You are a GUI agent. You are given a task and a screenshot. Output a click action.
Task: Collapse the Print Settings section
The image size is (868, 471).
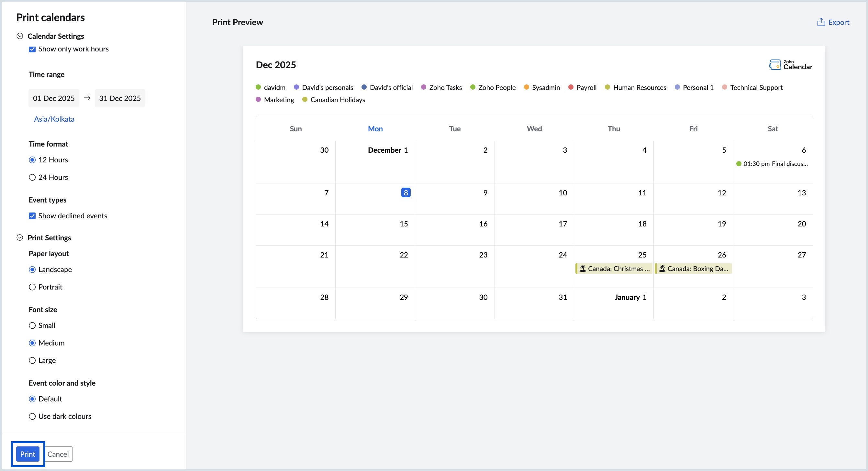(19, 237)
